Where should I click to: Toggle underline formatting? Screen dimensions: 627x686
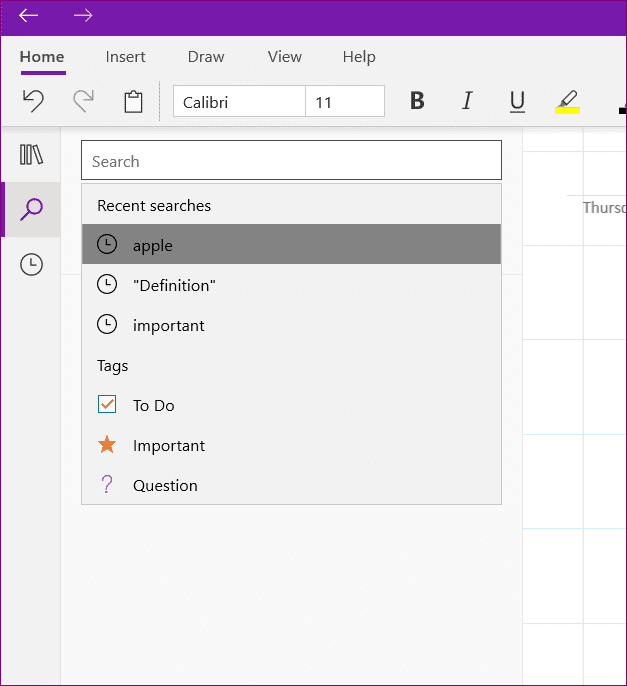[517, 102]
